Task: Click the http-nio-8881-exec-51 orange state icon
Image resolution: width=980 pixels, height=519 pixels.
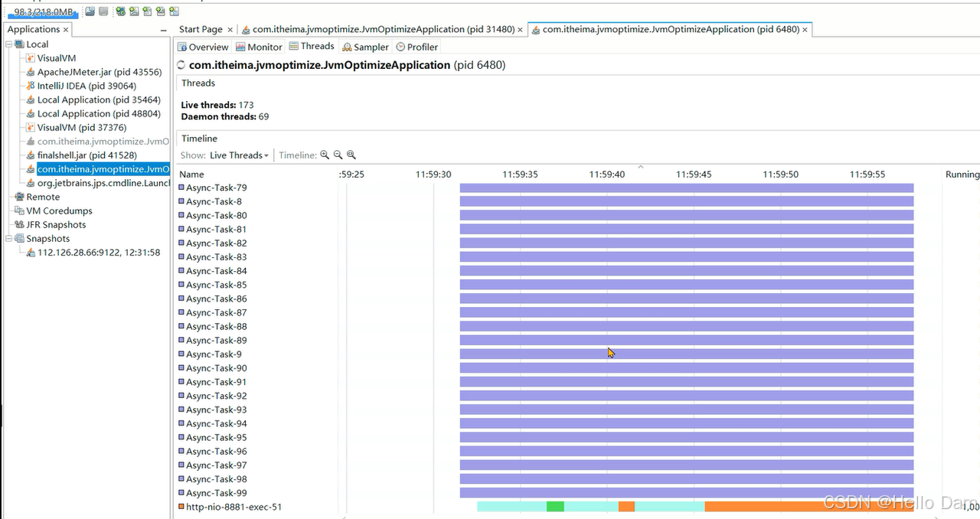Action: click(x=181, y=507)
